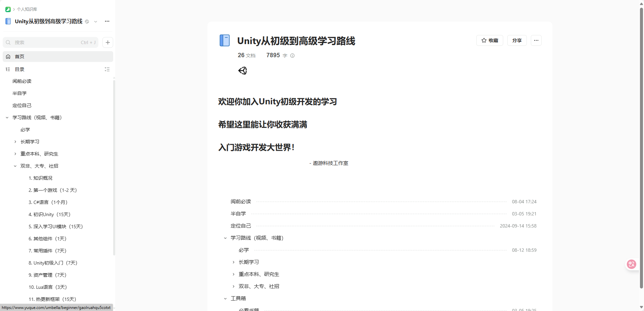Expand 重点本科、研究生 in main content list
This screenshot has width=644, height=311.
pos(233,274)
